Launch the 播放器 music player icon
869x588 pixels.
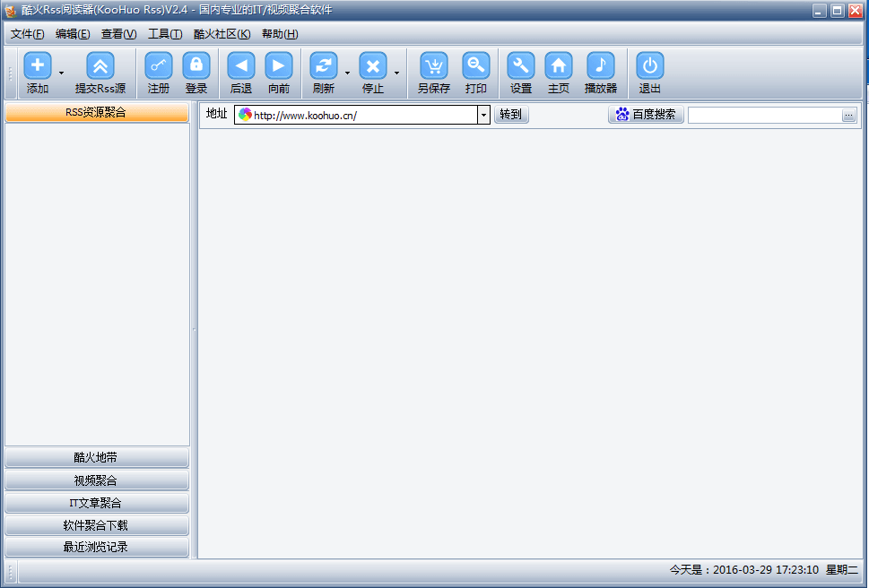[601, 66]
